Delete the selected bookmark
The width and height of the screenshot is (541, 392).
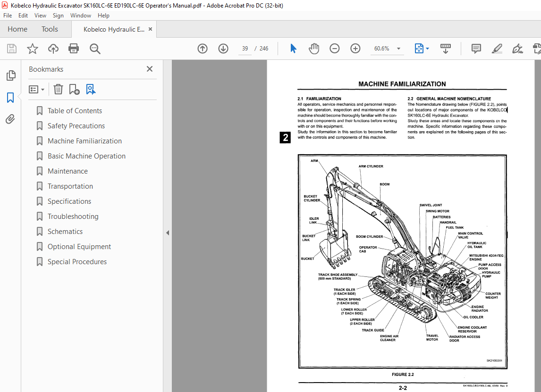pyautogui.click(x=59, y=89)
